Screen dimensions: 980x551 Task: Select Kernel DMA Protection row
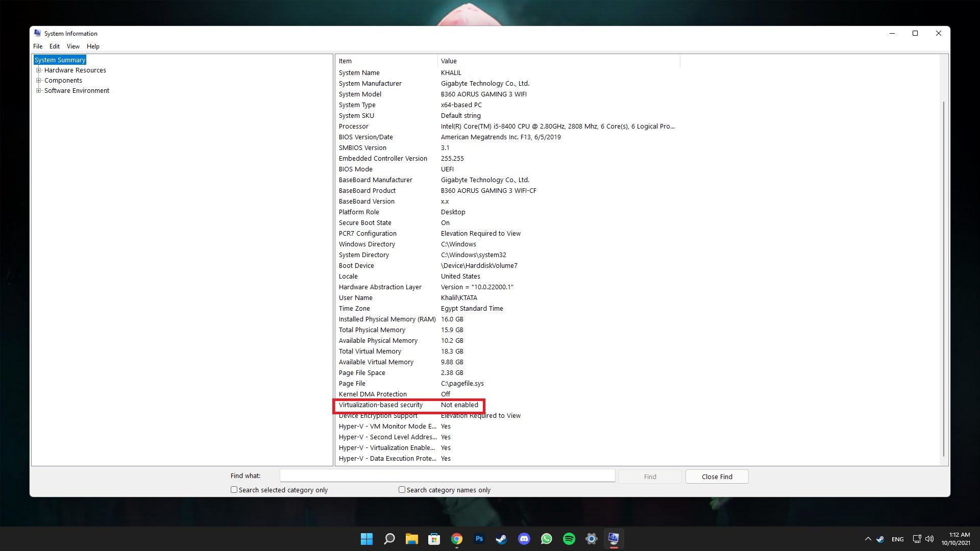pos(508,394)
